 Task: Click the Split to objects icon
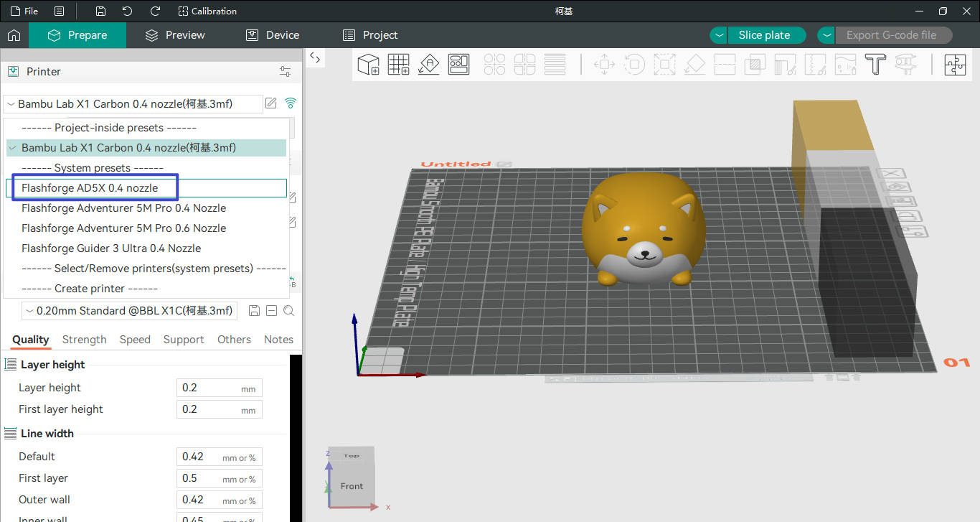coord(495,65)
